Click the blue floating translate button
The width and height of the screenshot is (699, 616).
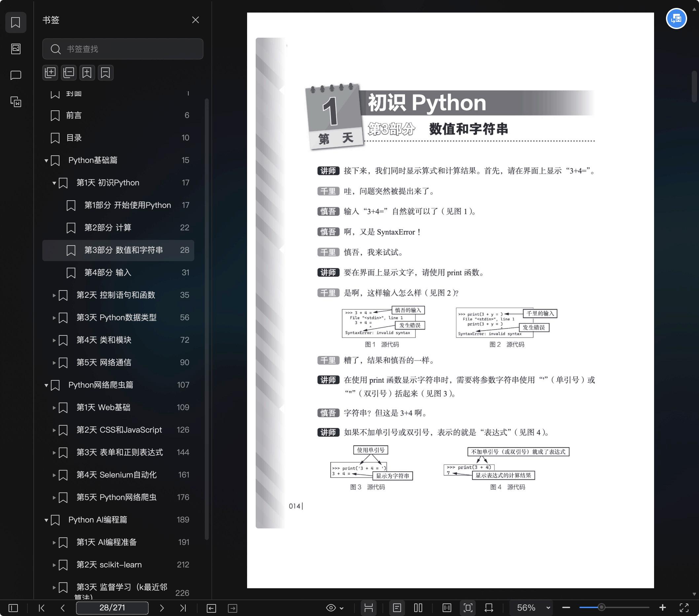[x=676, y=19]
